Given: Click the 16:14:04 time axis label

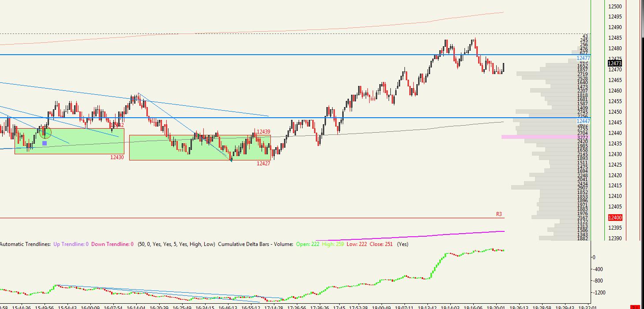Looking at the screenshot, I should tap(136, 308).
